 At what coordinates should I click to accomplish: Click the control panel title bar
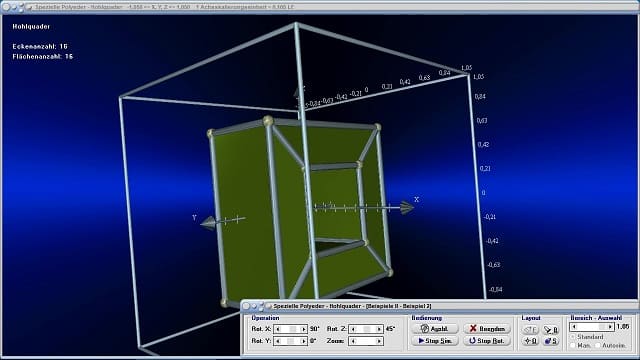tap(440, 306)
